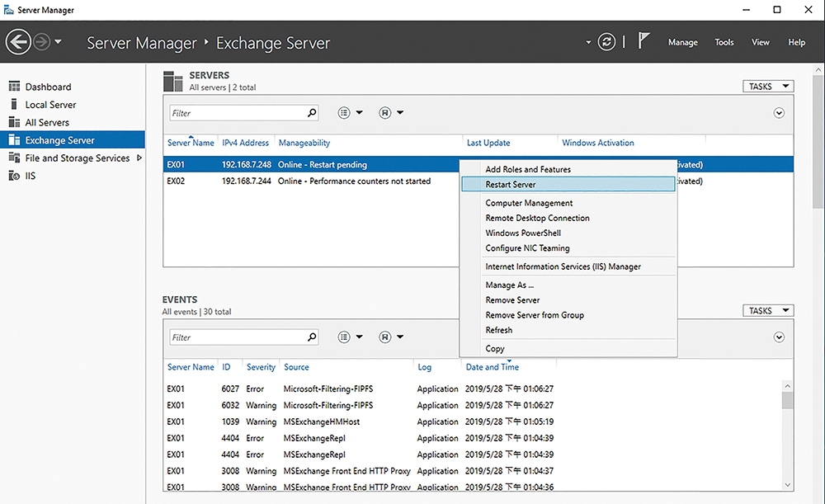The height and width of the screenshot is (504, 825).
Task: Open Servers list criteria options icon
Action: [343, 112]
